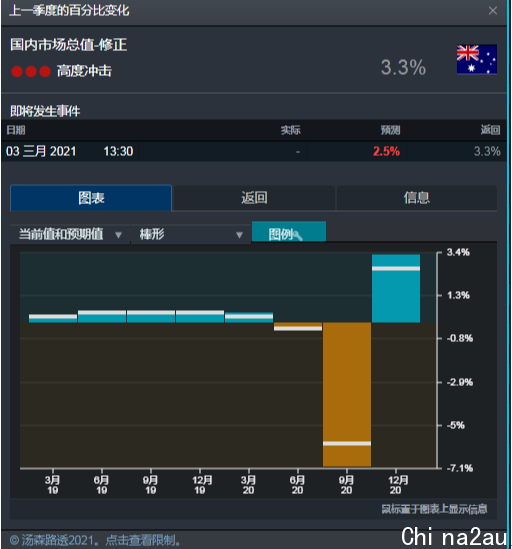Select the 03 三月 2021 event row
512x549 pixels.
254,152
